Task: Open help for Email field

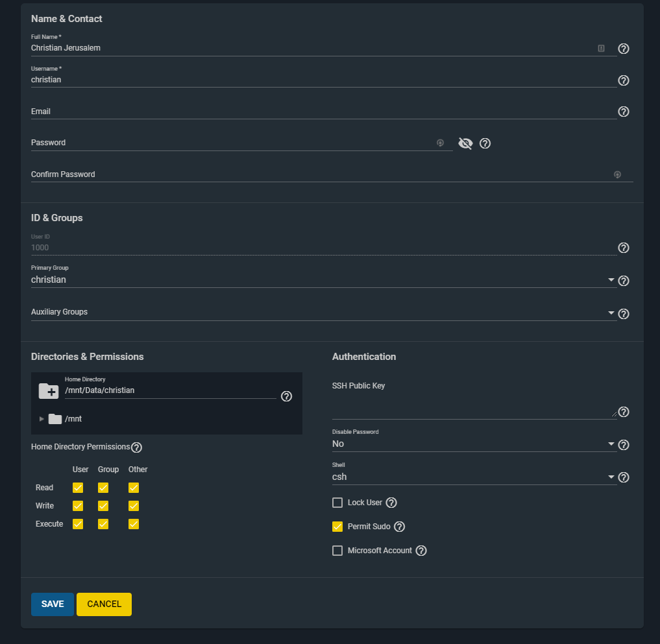Action: [x=624, y=112]
